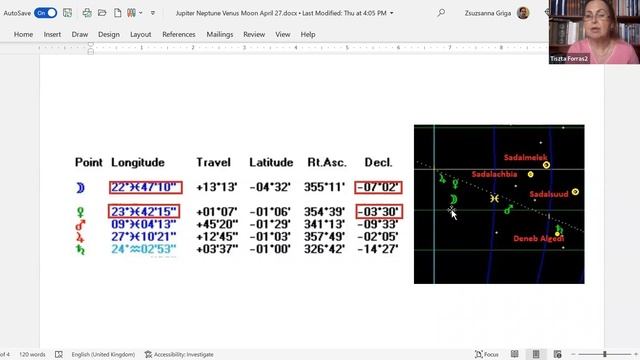Open the References tab
This screenshot has height=360, width=640.
tap(179, 35)
